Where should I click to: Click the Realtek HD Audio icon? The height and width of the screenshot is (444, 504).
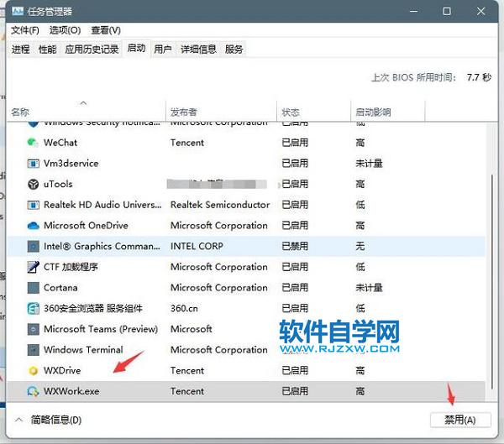click(33, 205)
